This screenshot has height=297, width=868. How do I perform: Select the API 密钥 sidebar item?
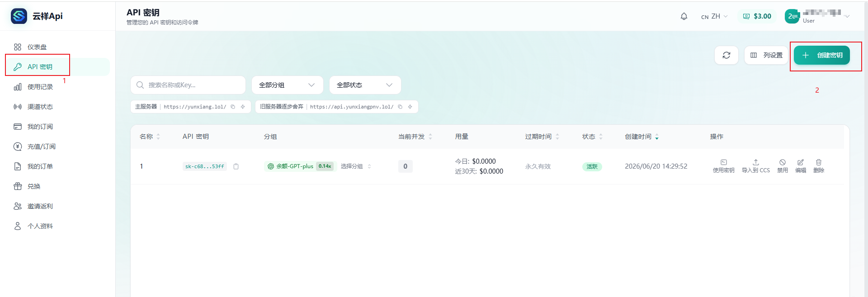pyautogui.click(x=58, y=67)
